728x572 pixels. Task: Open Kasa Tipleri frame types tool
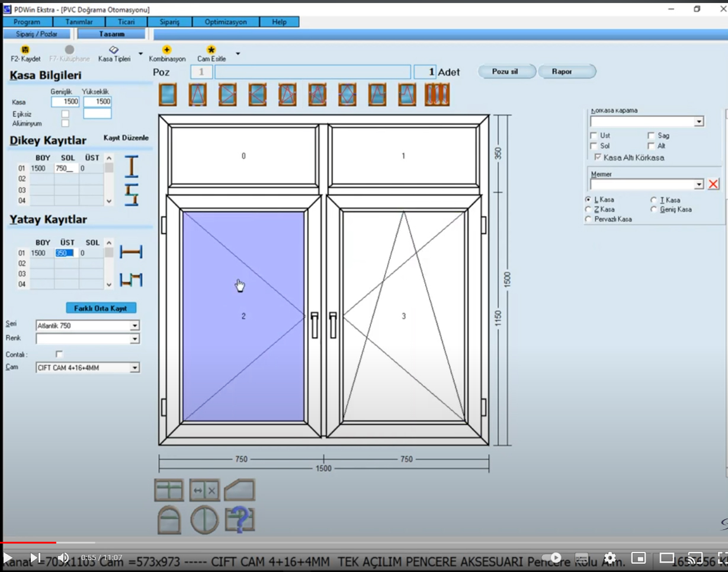(114, 50)
